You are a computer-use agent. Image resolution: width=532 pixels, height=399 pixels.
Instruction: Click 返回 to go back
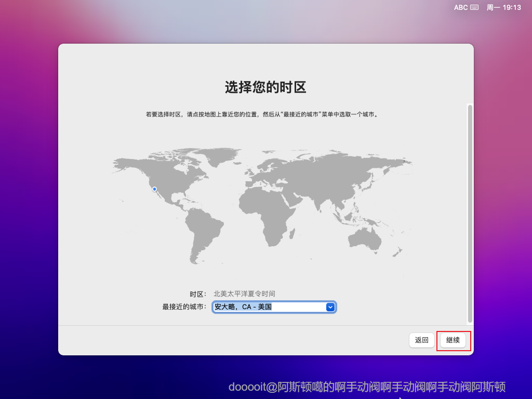(x=421, y=340)
